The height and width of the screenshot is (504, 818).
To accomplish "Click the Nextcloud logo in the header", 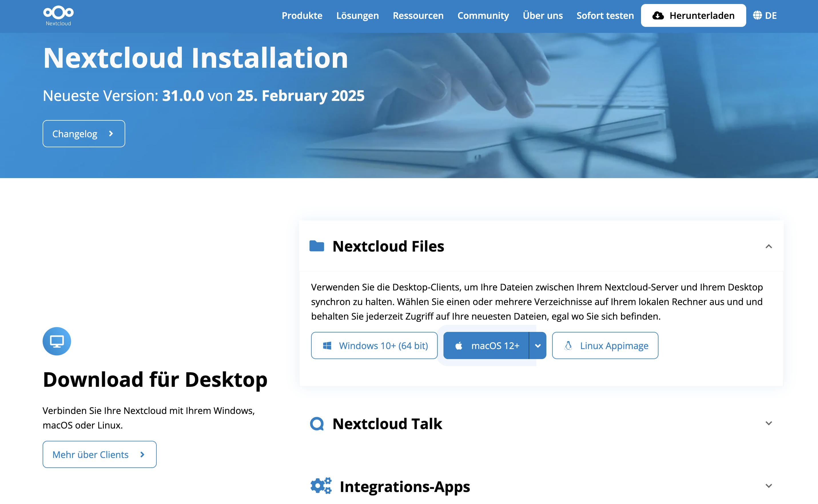I will pos(58,16).
